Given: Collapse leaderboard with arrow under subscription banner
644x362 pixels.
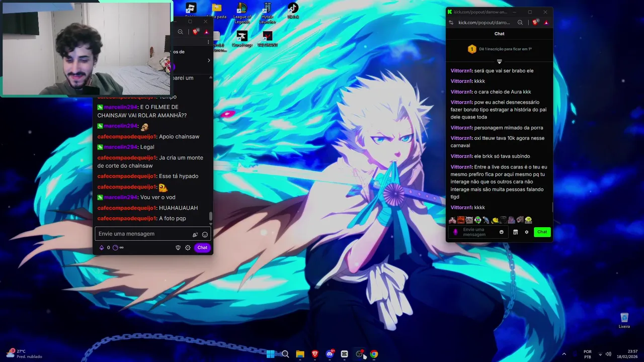Looking at the screenshot, I should 499,61.
